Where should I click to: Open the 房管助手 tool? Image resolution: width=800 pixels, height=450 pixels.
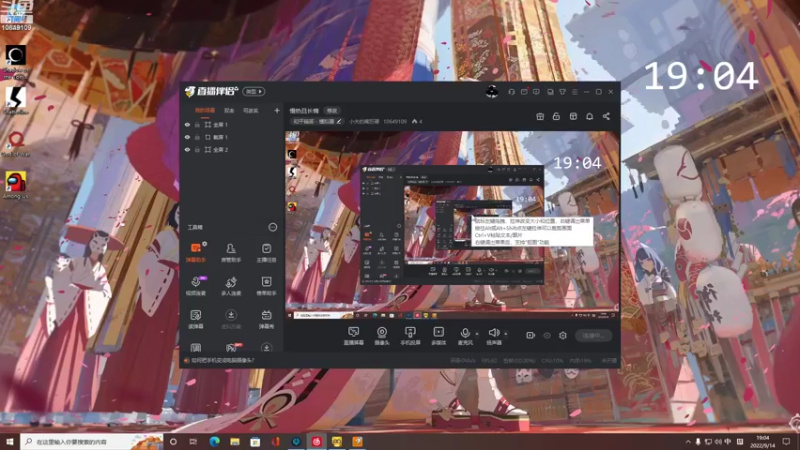point(231,253)
